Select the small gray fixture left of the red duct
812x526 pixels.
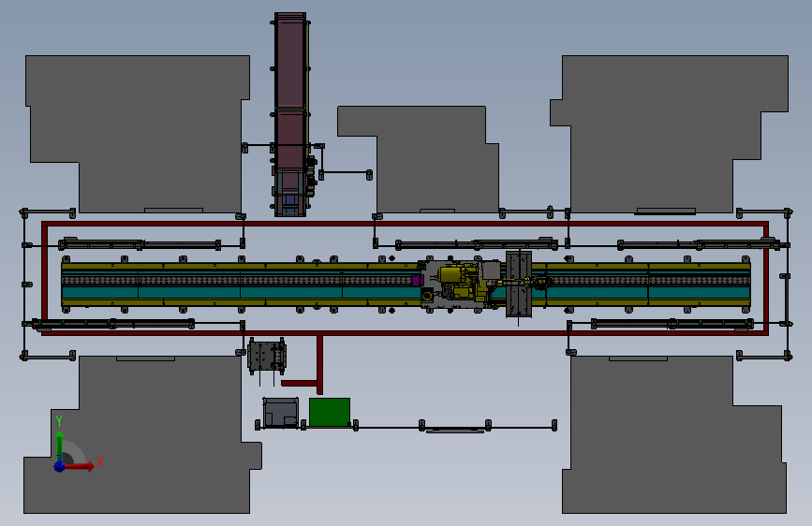(x=267, y=357)
